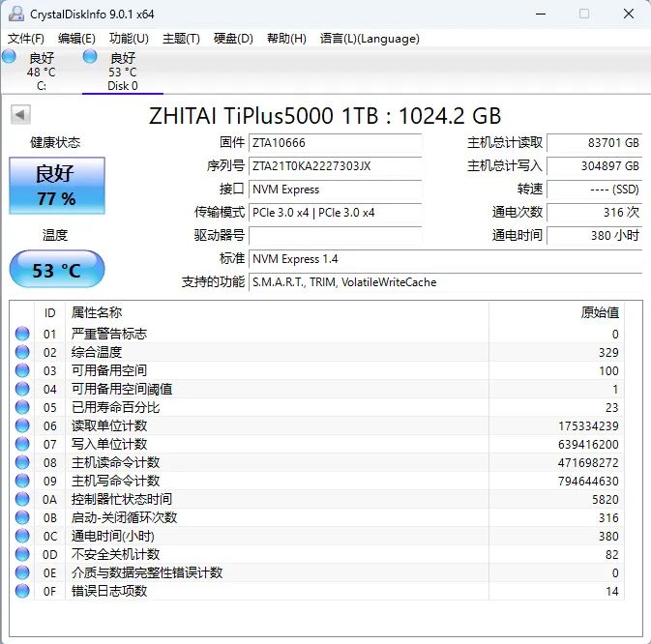The height and width of the screenshot is (644, 651).
Task: Click the 温度 label above the temperature
Action: 55,235
